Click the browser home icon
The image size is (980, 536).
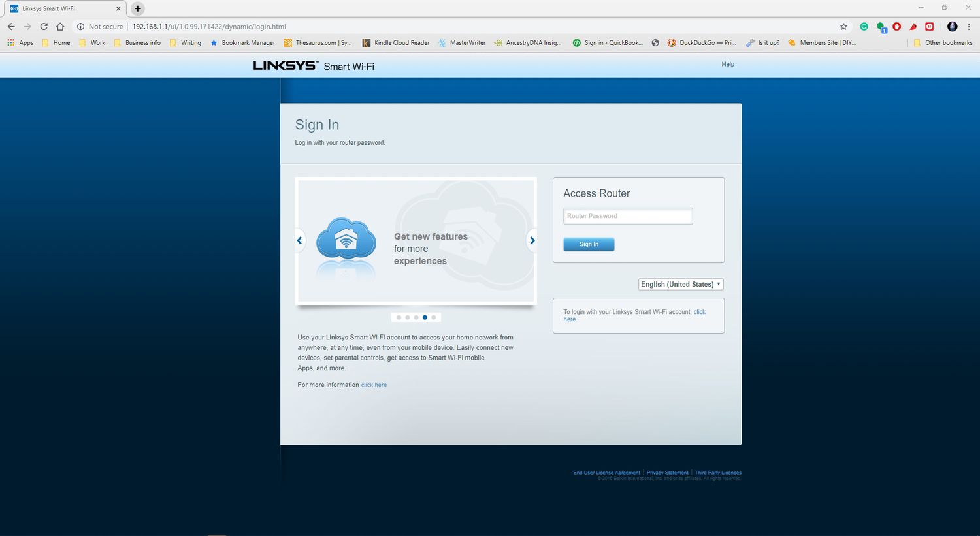pos(60,27)
